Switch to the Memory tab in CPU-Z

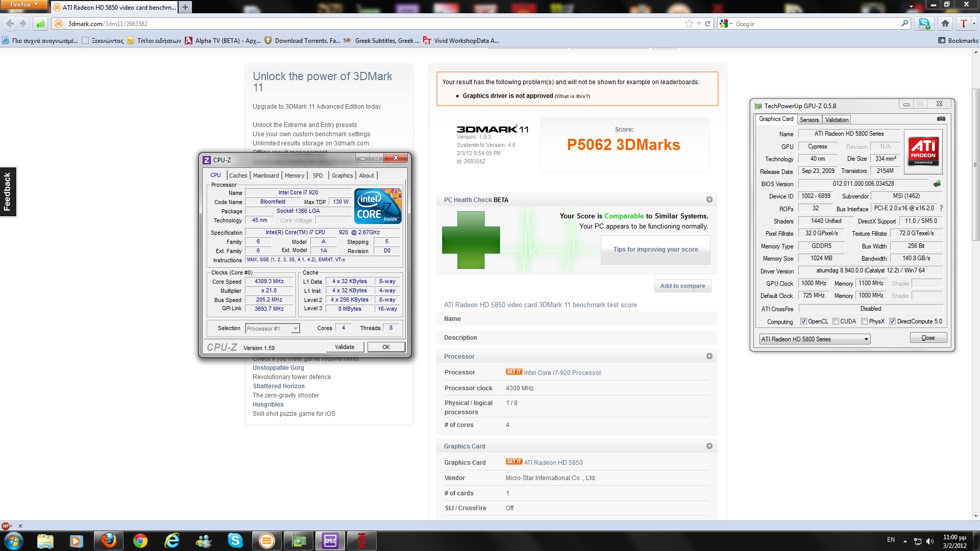tap(295, 176)
